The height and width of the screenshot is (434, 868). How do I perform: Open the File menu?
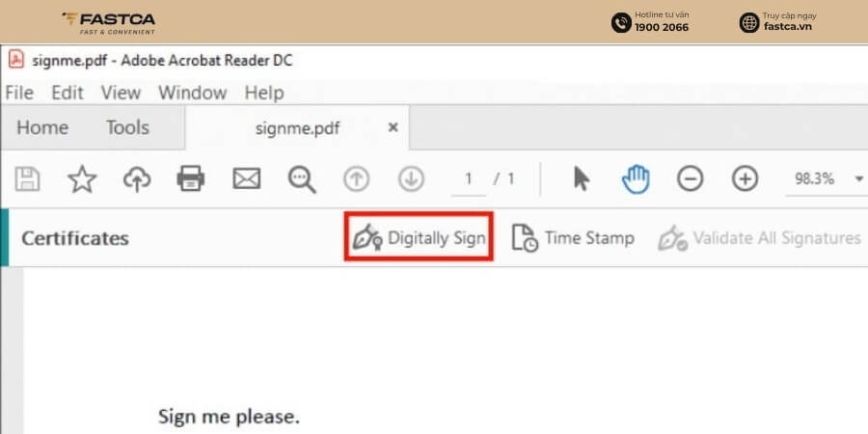click(x=19, y=93)
